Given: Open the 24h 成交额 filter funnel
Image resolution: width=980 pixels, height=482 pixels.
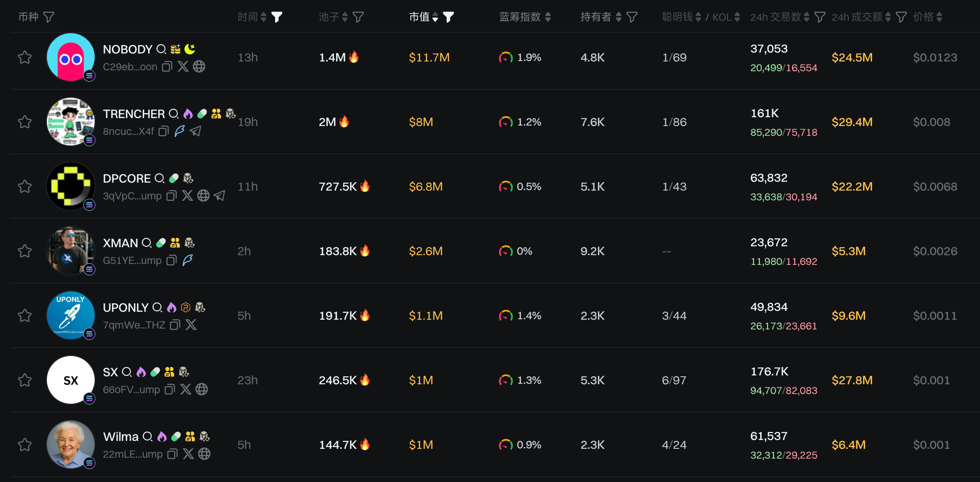Looking at the screenshot, I should tap(901, 17).
